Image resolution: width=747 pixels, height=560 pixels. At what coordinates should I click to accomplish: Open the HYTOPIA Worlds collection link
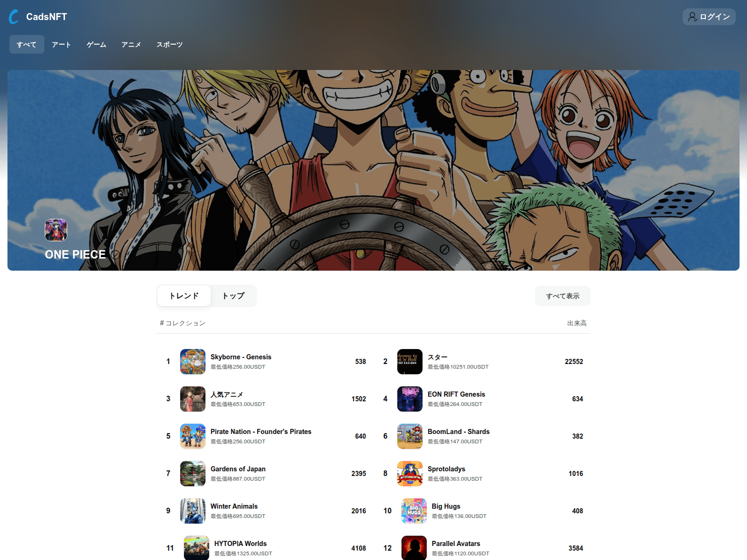point(240,543)
